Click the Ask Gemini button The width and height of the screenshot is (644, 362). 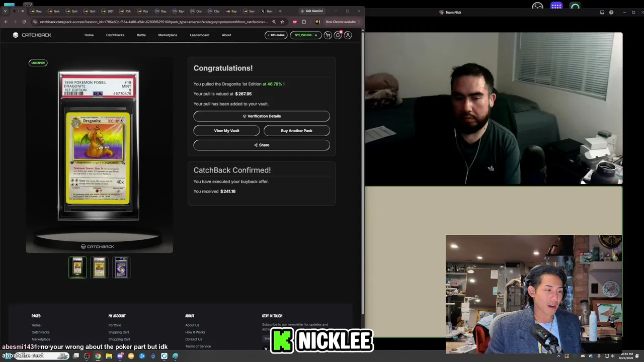311,11
